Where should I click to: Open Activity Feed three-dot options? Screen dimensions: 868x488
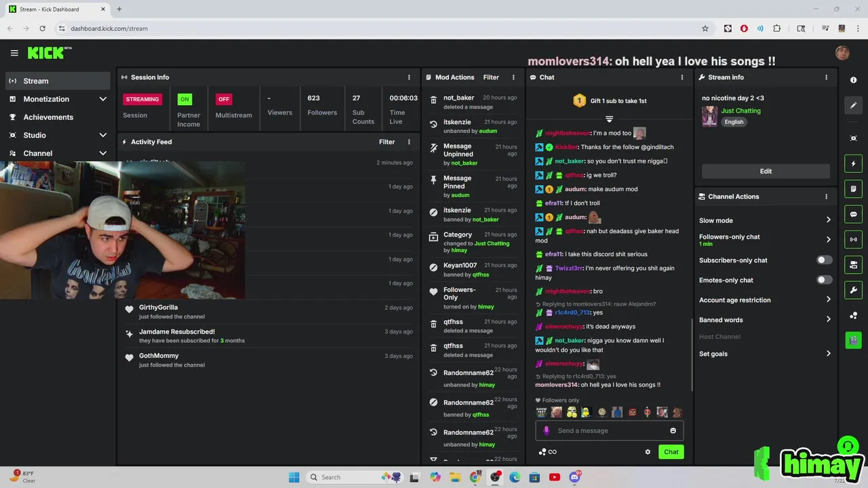click(409, 142)
